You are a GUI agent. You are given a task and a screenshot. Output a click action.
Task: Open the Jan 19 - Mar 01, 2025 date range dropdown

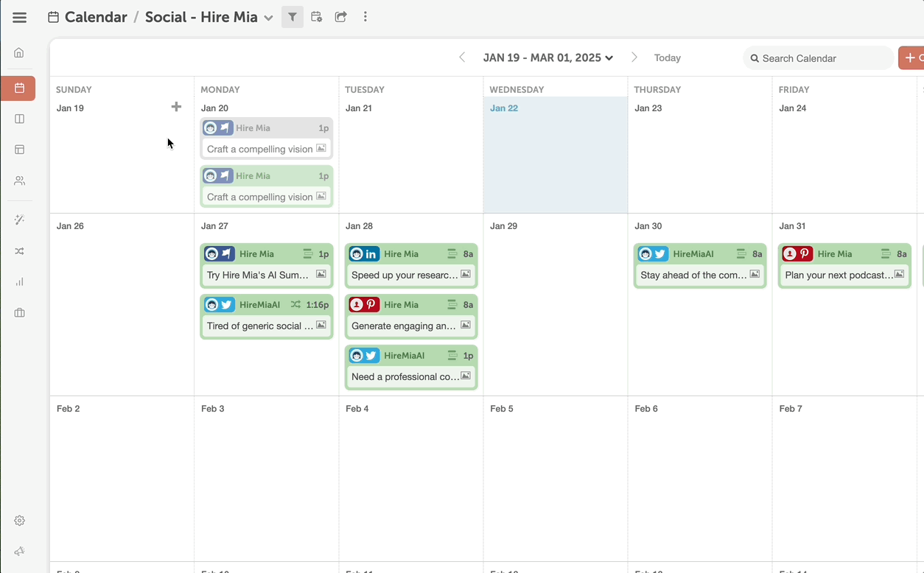click(x=547, y=57)
